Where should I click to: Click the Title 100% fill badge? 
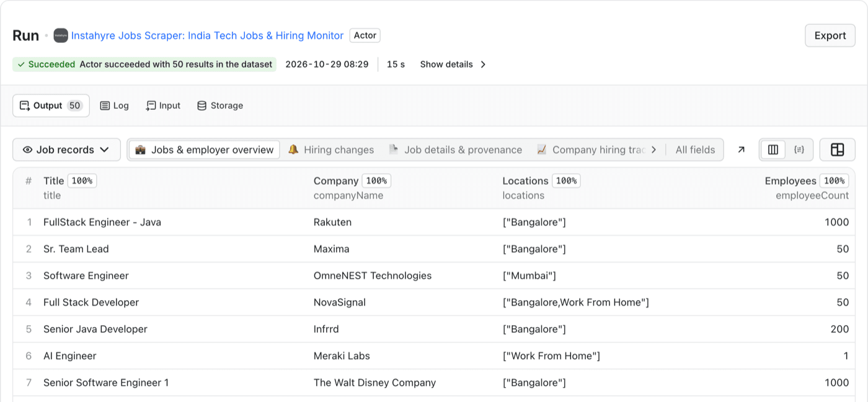[x=82, y=181]
